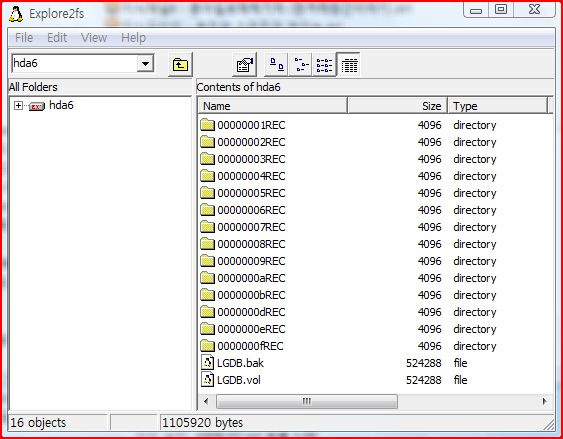Close the Explore2fs window
This screenshot has height=439, width=563.
[x=534, y=10]
